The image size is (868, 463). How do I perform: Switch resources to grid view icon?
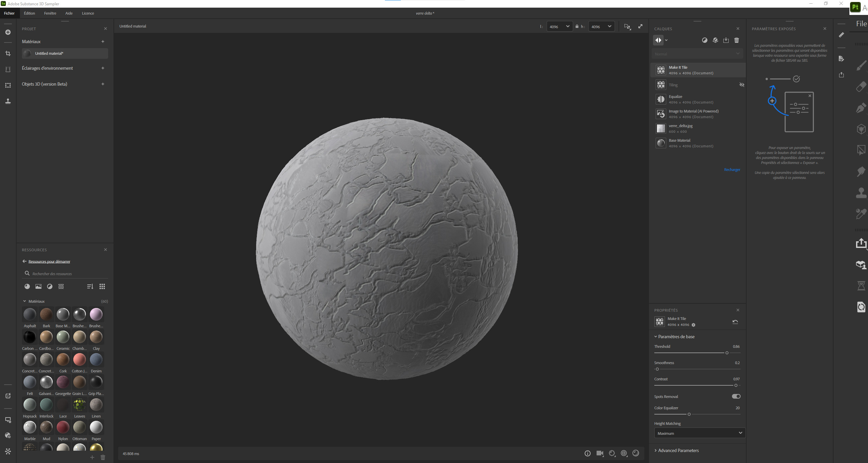(x=102, y=286)
